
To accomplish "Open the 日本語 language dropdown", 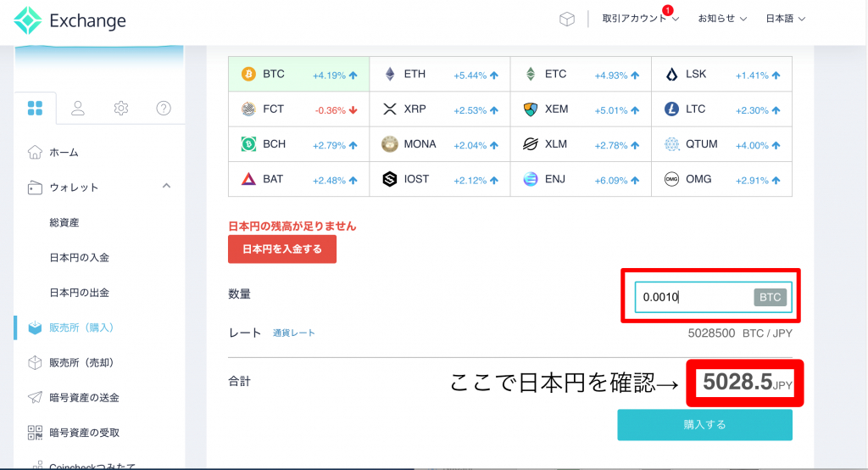I will click(x=785, y=19).
